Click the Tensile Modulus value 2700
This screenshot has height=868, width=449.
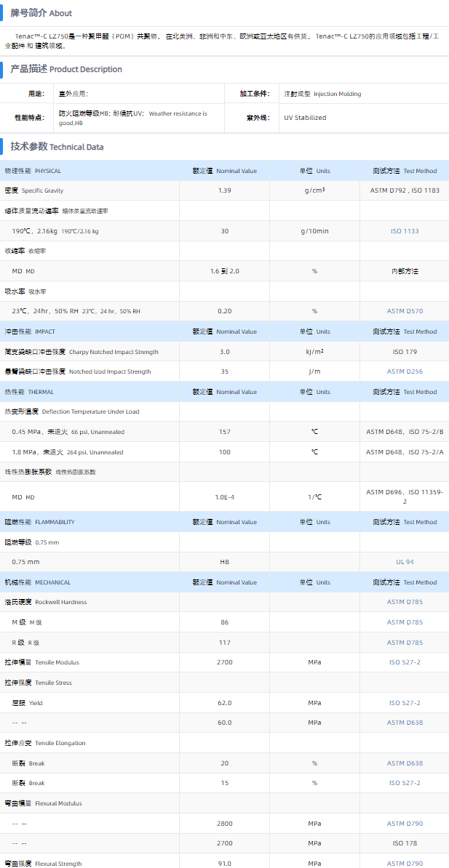click(x=224, y=662)
